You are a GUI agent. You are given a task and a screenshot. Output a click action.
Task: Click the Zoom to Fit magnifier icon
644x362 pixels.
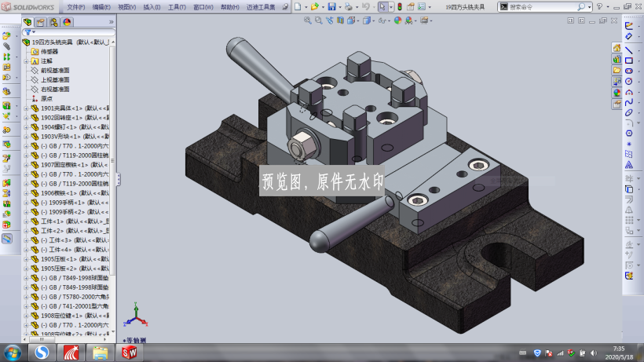click(x=308, y=20)
